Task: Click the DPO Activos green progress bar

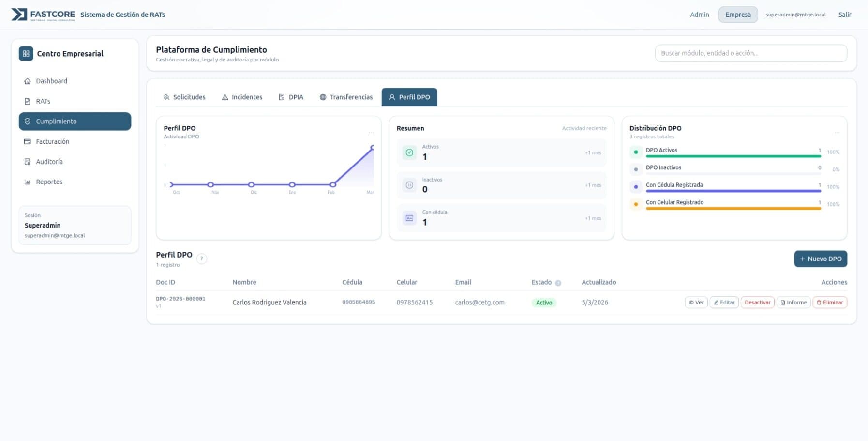Action: click(x=733, y=156)
